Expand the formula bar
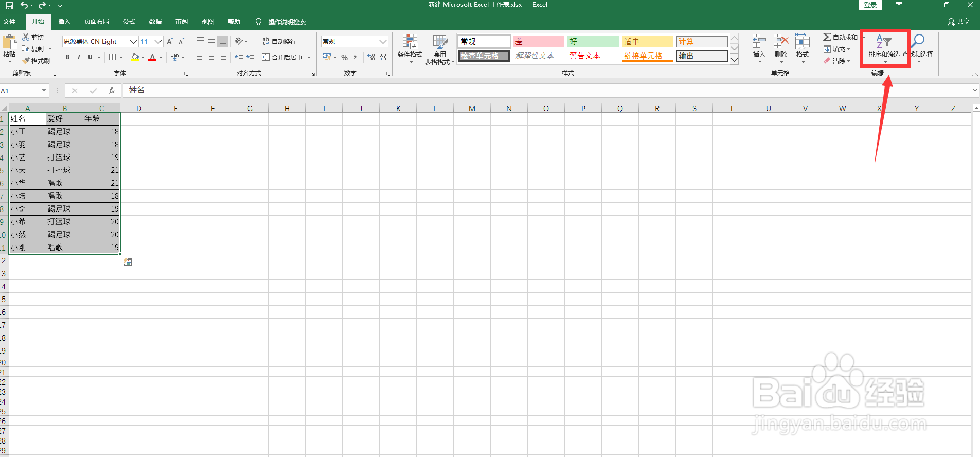This screenshot has width=980, height=457. 975,91
